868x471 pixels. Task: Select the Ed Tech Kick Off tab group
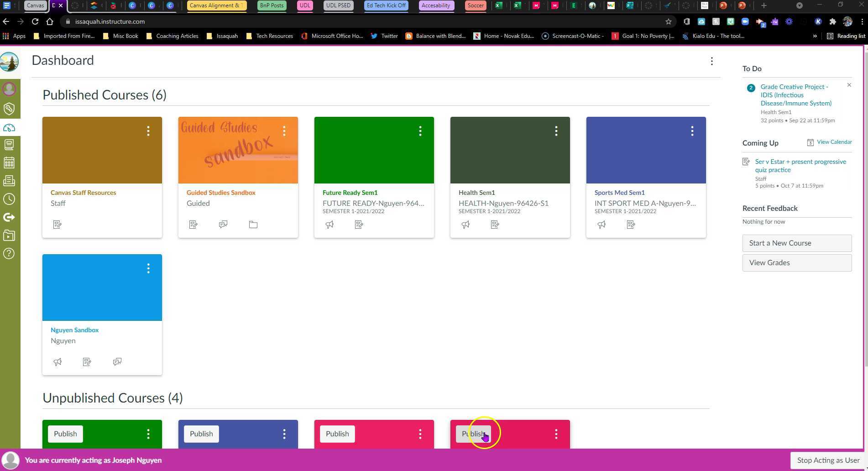coord(386,5)
